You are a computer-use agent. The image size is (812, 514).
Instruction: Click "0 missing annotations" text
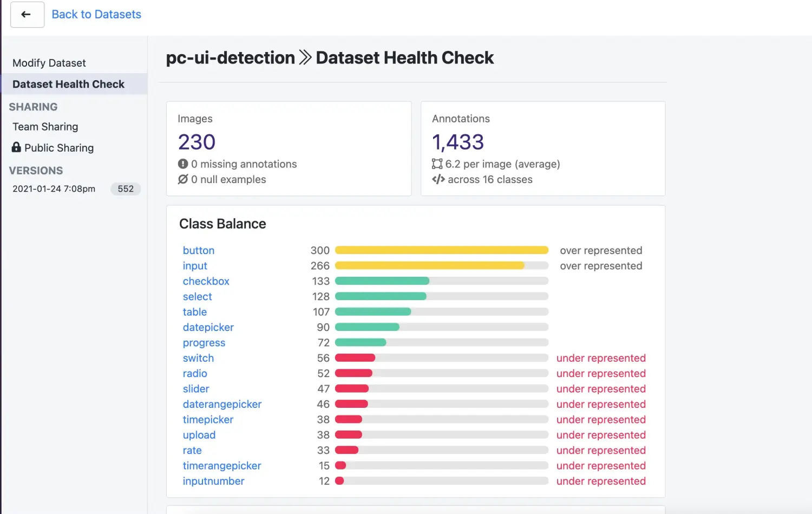(x=244, y=164)
